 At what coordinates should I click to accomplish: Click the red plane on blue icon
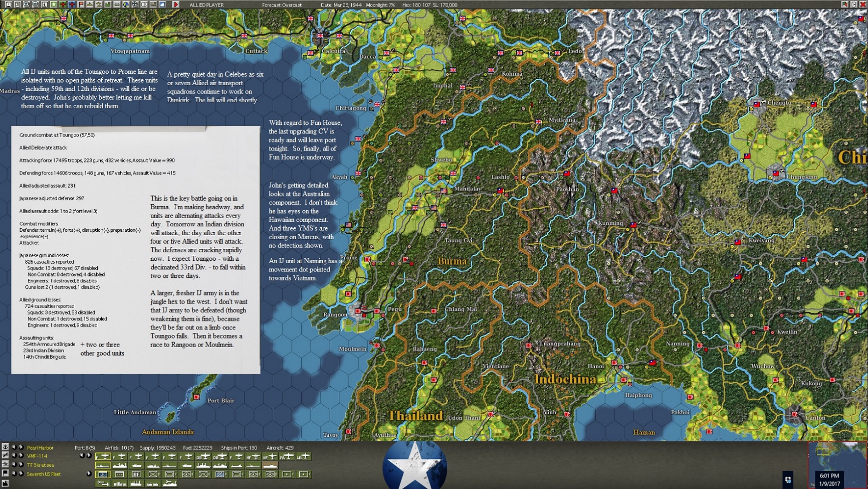click(x=72, y=5)
